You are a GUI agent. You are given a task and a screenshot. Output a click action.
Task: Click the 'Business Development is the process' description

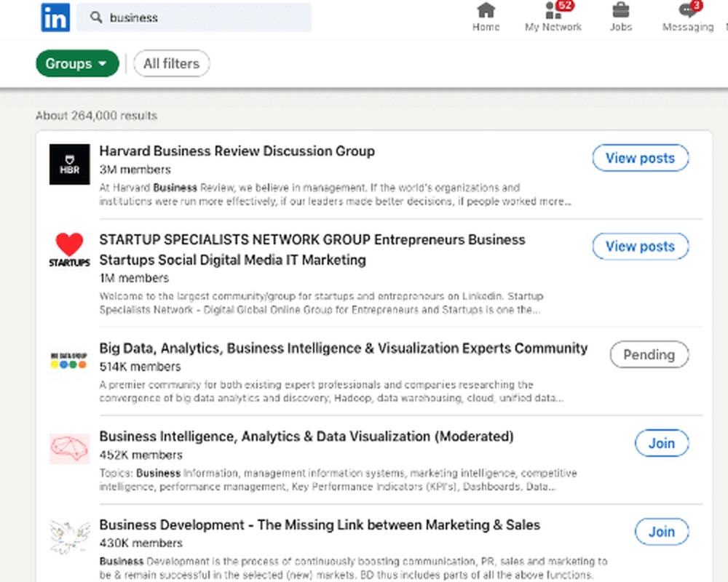point(353,568)
